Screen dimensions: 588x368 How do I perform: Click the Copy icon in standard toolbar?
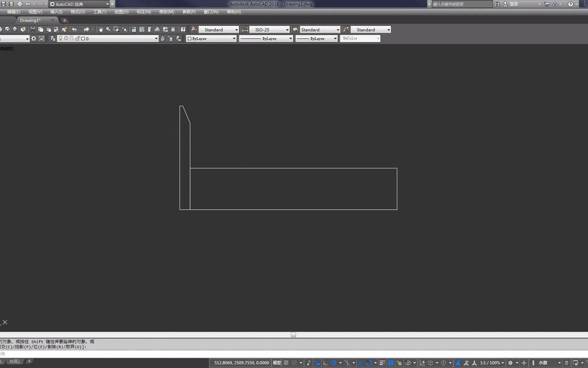pyautogui.click(x=41, y=30)
